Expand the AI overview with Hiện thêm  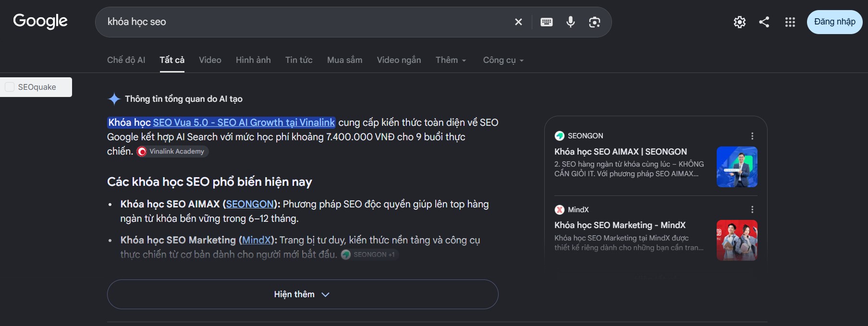(303, 294)
